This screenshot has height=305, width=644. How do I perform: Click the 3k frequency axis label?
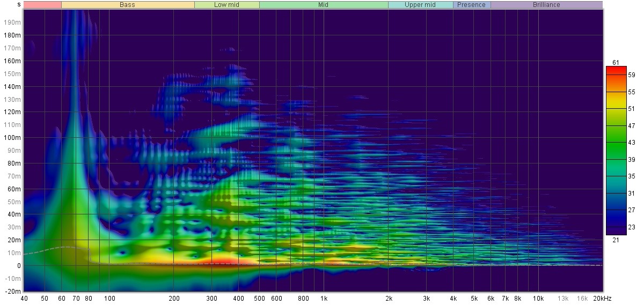click(x=426, y=299)
